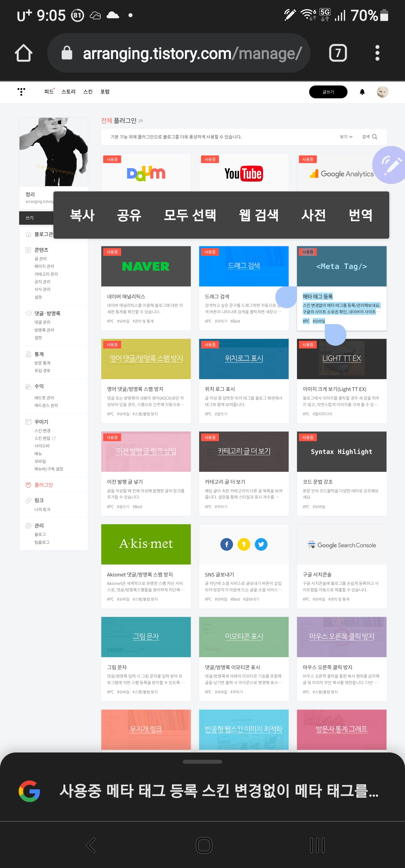Open 글 관리 in sidebar
This screenshot has height=868, width=405.
[40, 258]
